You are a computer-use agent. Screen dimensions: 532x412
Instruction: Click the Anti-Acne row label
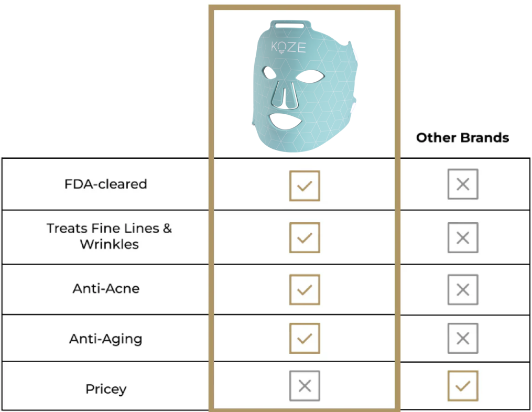[106, 288]
